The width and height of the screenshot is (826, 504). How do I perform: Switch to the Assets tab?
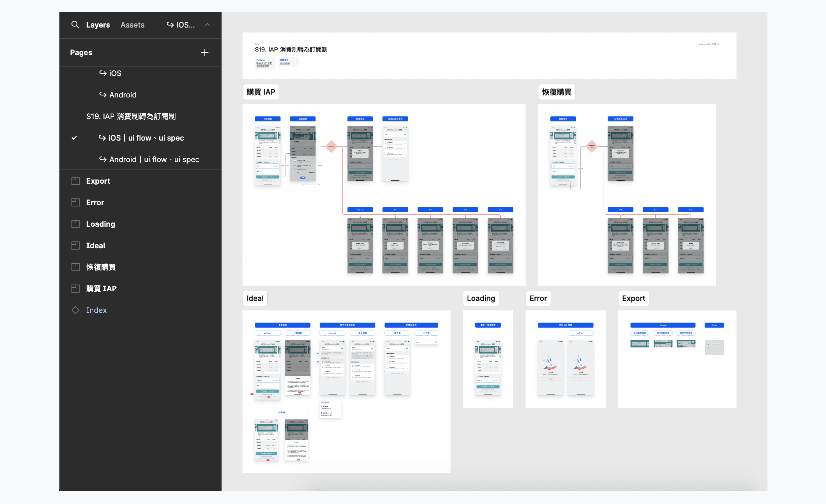133,25
